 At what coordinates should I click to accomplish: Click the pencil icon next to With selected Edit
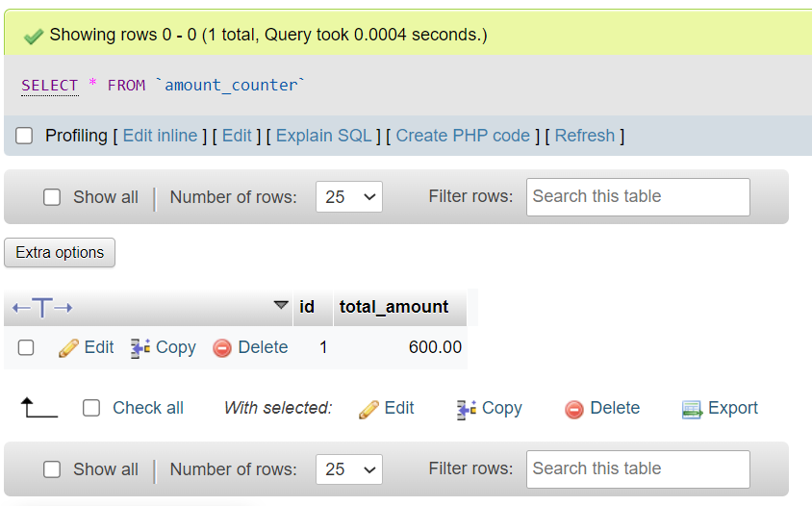[x=368, y=409]
